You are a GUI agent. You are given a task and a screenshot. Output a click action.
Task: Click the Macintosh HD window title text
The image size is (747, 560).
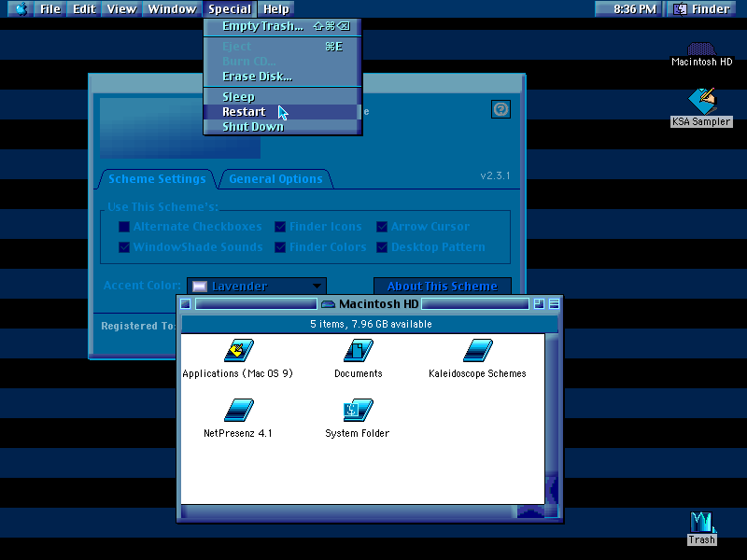(379, 304)
